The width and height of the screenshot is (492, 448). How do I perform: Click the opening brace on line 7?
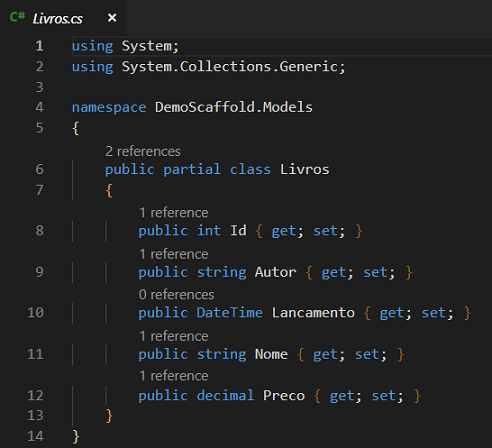pyautogui.click(x=109, y=191)
